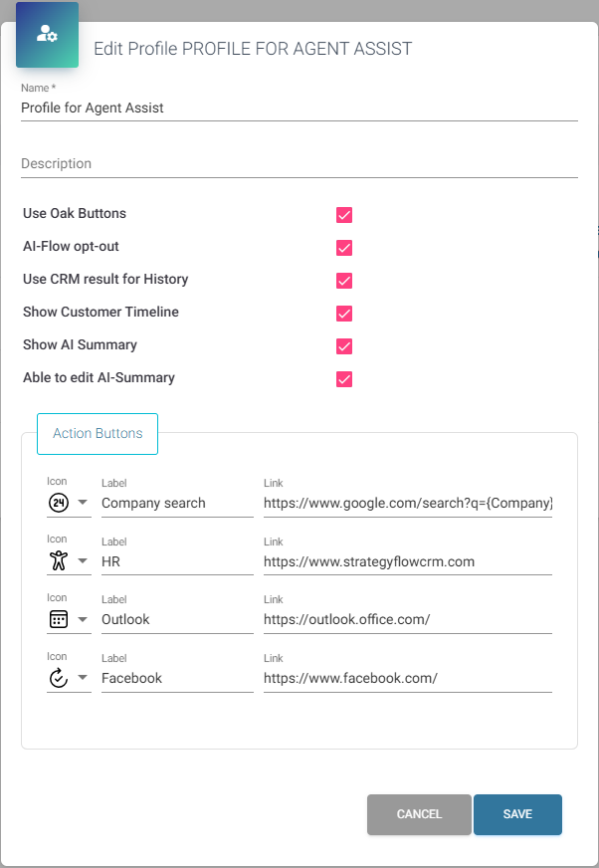The image size is (599, 868).
Task: Click the update clock icon for Facebook
Action: 58,678
